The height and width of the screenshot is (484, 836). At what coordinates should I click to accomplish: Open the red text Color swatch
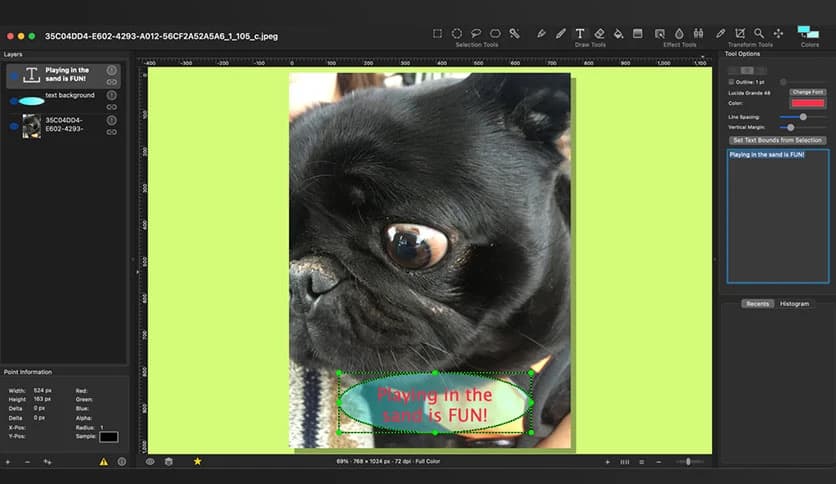(x=807, y=103)
